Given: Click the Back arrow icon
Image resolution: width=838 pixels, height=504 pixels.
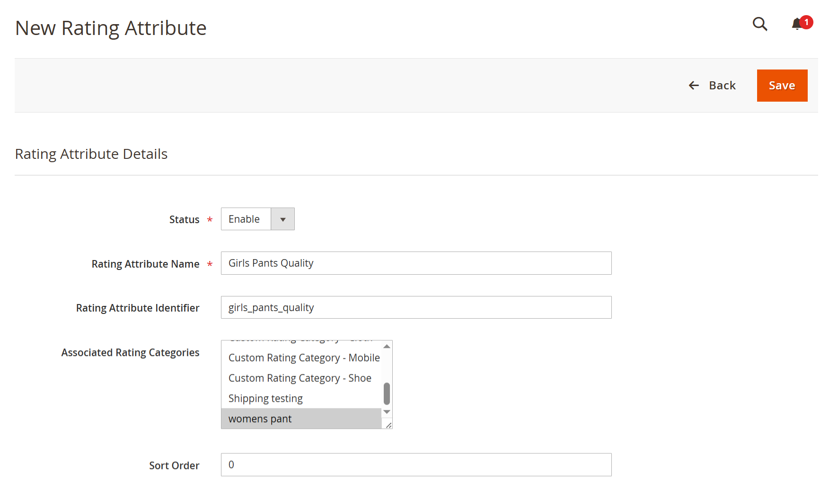Looking at the screenshot, I should 694,86.
